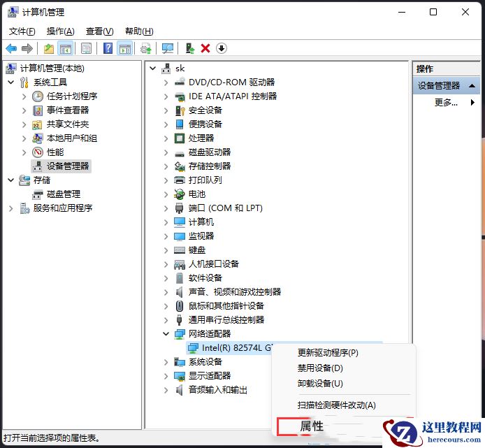Choose 卸载设备(U) from context menu
Screen dimensions: 485x448
pyautogui.click(x=320, y=384)
